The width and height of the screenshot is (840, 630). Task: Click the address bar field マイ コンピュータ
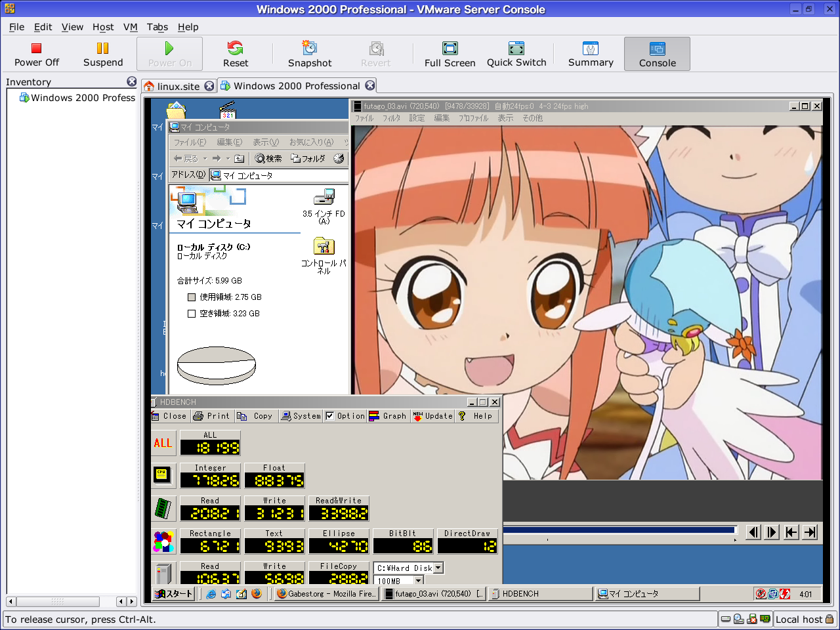279,175
